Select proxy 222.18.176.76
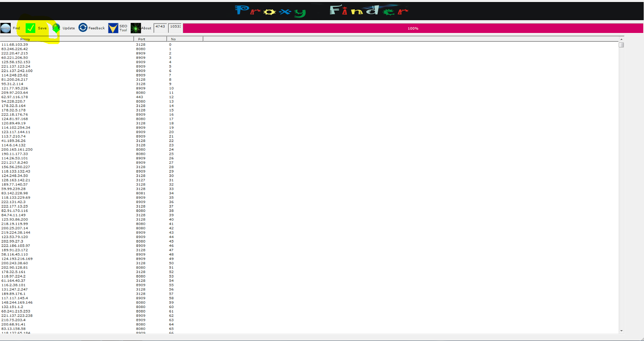Screen dimensions: 644x341 [x=14, y=115]
